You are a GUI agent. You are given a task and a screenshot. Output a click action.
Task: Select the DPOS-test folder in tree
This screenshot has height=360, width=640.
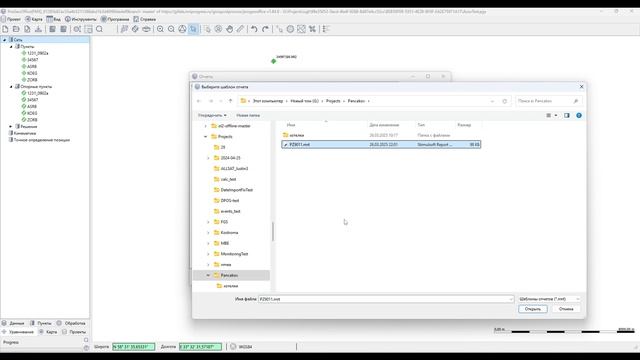229,201
